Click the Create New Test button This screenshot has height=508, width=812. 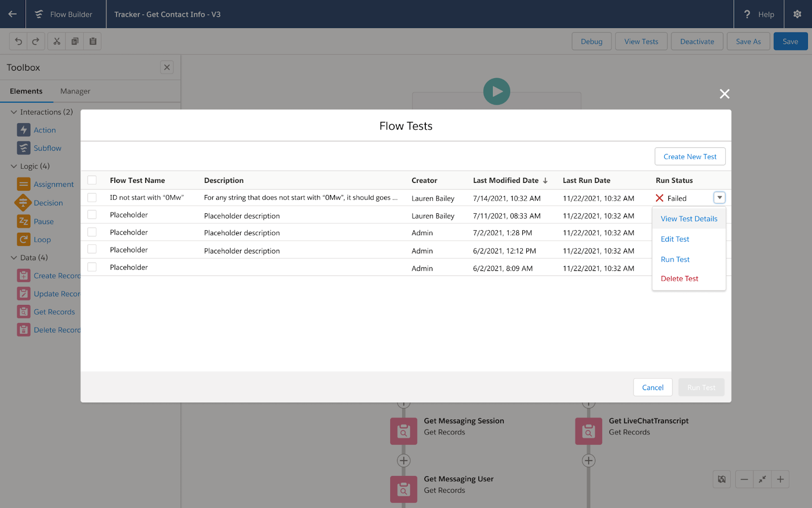[690, 156]
